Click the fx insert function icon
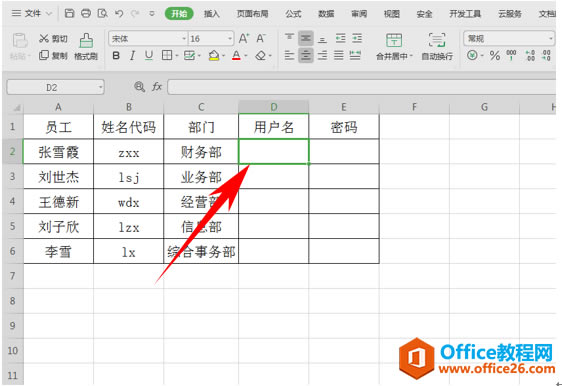Image resolution: width=562 pixels, height=386 pixels. pyautogui.click(x=157, y=87)
